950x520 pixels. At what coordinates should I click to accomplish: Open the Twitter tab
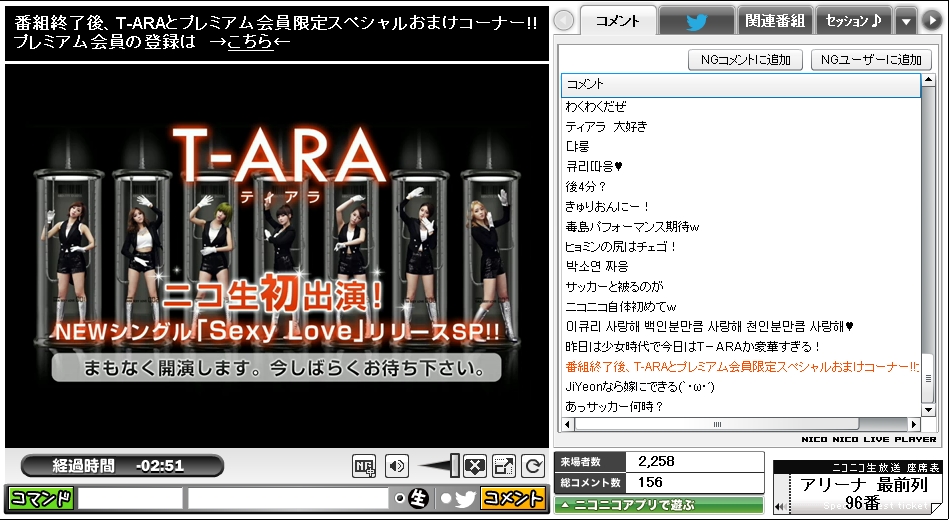tap(697, 21)
